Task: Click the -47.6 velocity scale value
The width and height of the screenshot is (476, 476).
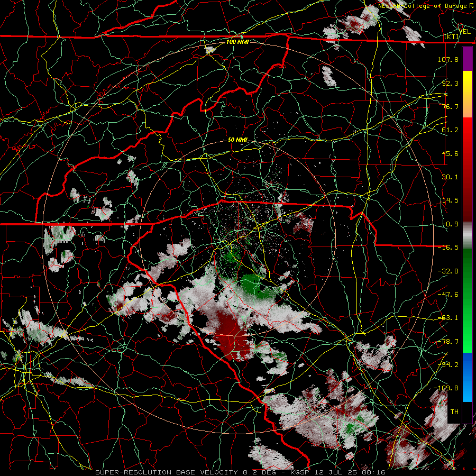Action: pos(448,295)
